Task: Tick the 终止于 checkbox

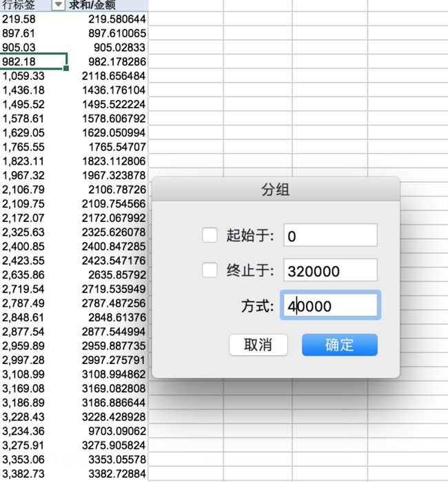Action: point(210,270)
